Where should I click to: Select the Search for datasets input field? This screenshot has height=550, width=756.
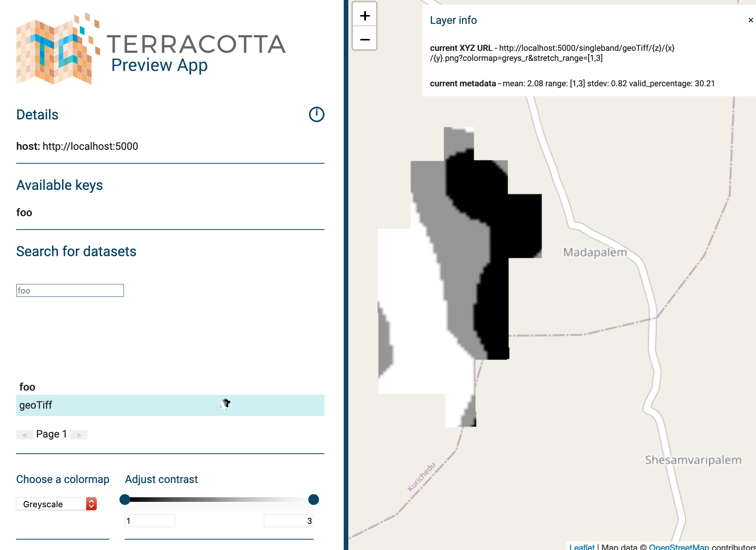point(70,290)
